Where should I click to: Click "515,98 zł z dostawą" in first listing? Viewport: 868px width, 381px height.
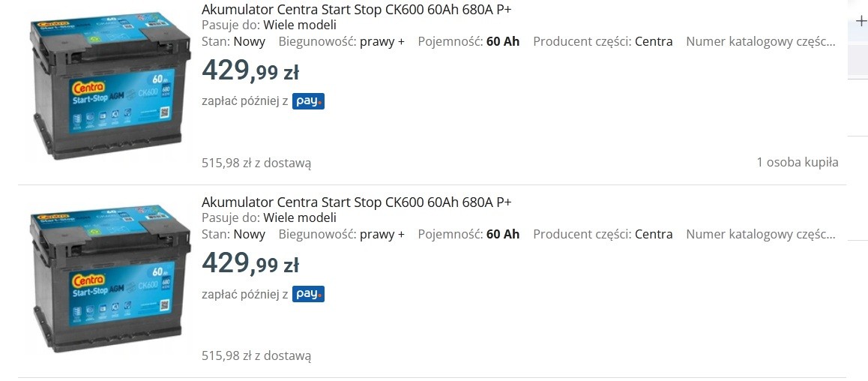tap(256, 163)
